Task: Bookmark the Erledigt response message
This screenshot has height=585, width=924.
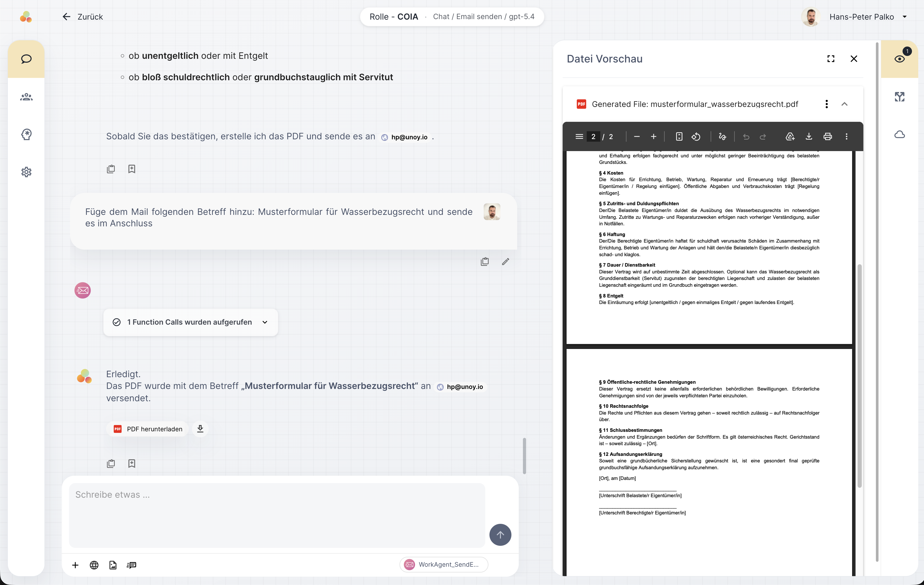Action: pyautogui.click(x=132, y=463)
